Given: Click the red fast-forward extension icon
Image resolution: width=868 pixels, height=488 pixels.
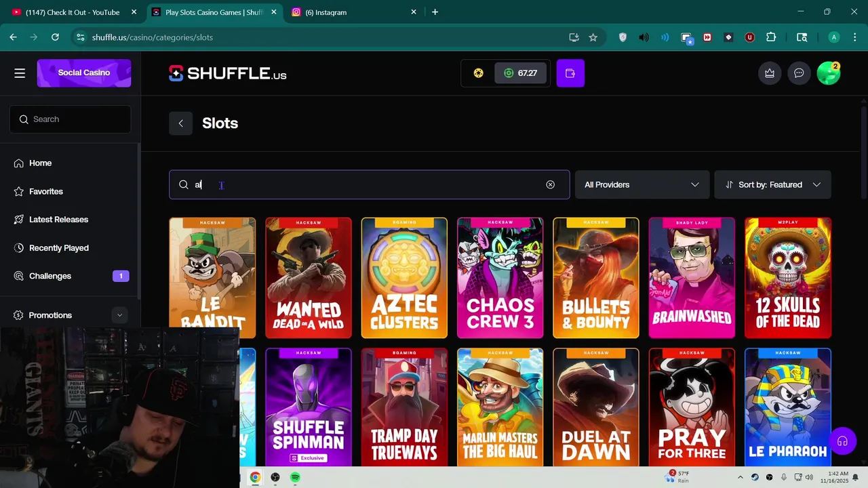Looking at the screenshot, I should tap(707, 37).
